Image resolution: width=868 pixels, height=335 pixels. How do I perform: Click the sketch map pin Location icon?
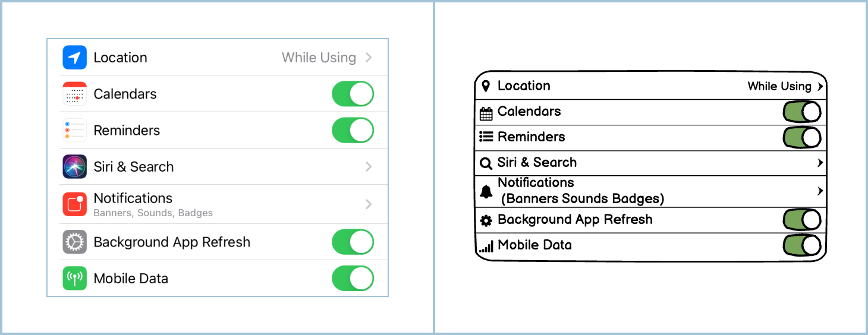pyautogui.click(x=486, y=86)
